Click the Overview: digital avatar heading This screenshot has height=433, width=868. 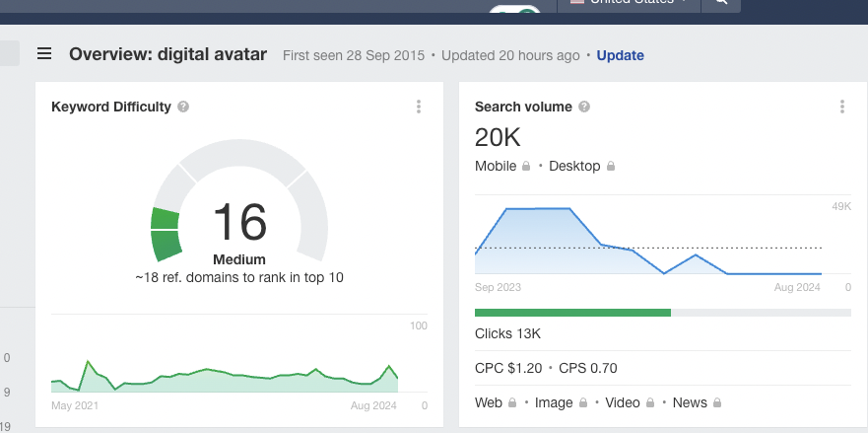tap(167, 54)
